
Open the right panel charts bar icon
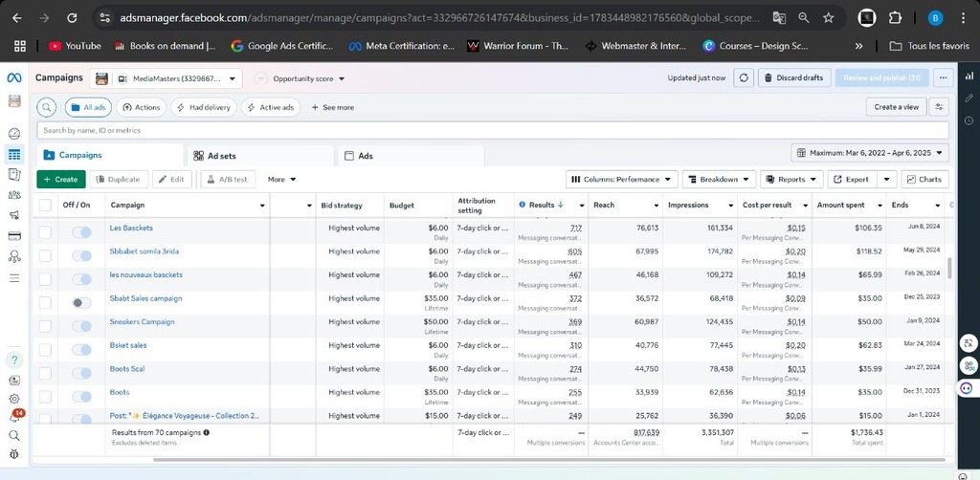tap(969, 76)
